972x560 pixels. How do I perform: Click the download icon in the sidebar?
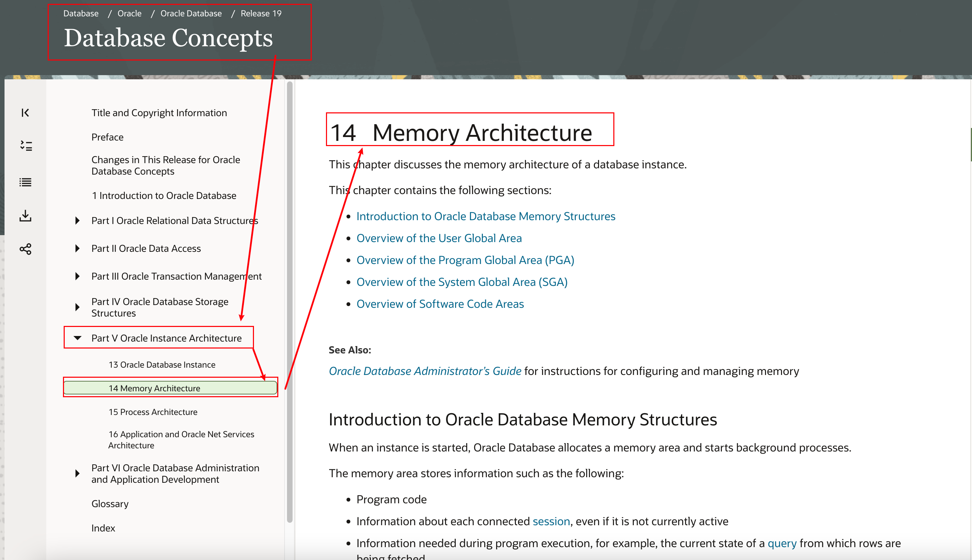25,216
